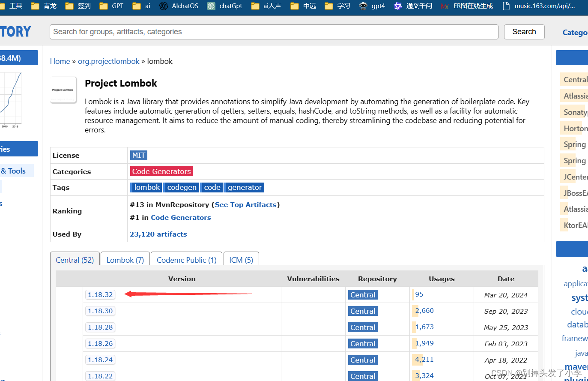588x381 pixels.
Task: Open version 1.18.26
Action: coord(100,344)
